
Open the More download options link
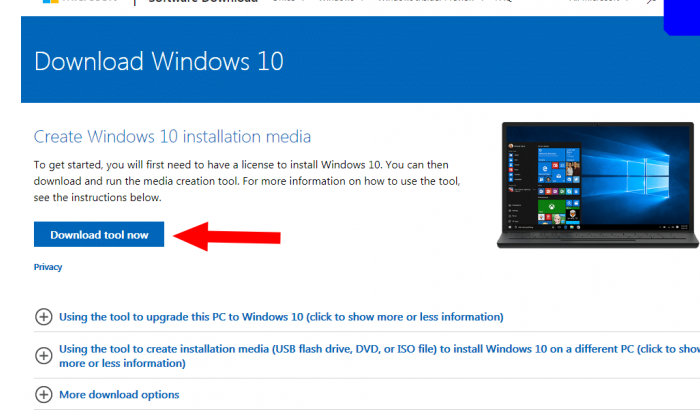[x=119, y=395]
